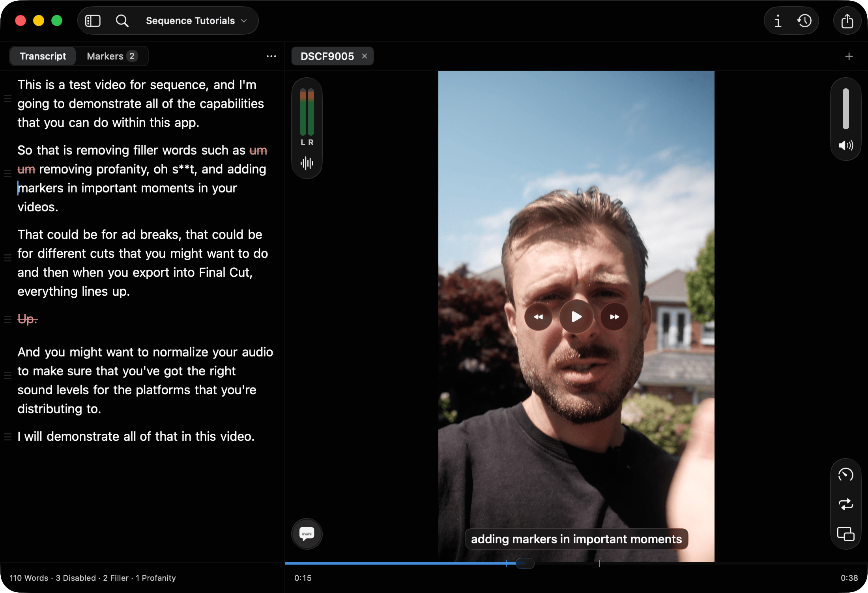Open the Sequence Tutorials project dropdown
This screenshot has width=868, height=593.
196,21
